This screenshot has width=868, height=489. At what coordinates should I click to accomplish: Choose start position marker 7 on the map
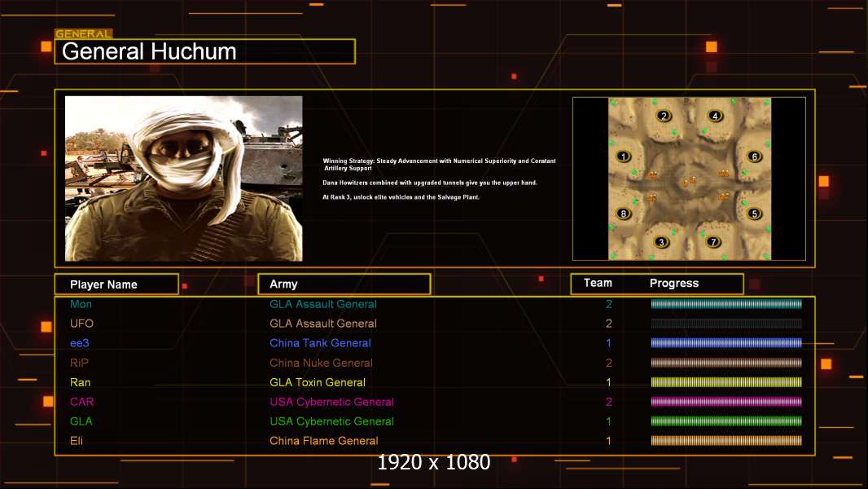click(713, 241)
